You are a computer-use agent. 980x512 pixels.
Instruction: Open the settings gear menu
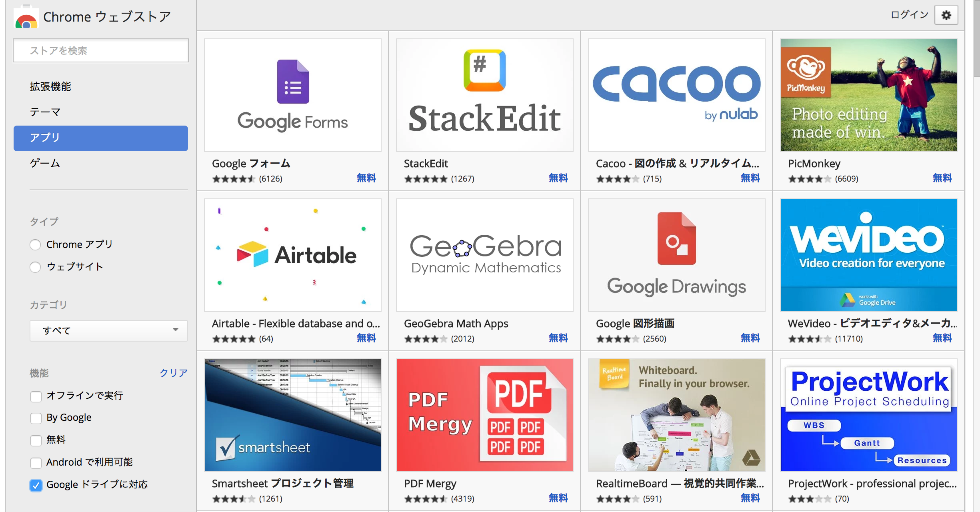point(946,15)
